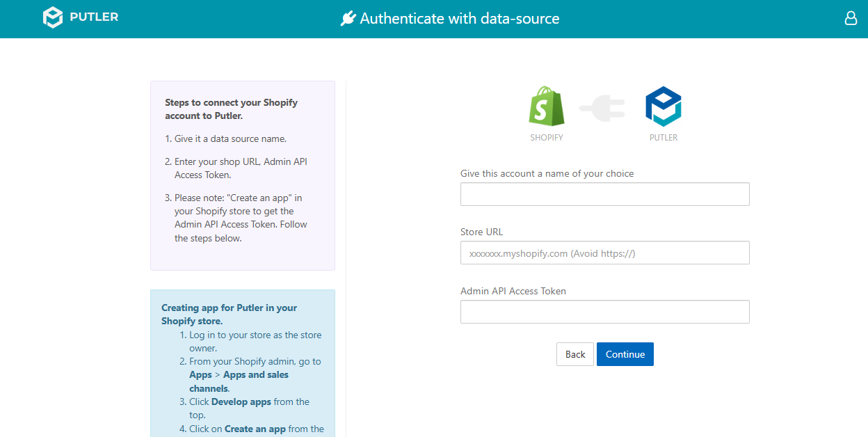Click the Shopify shopping bag logo
The height and width of the screenshot is (437, 868).
pyautogui.click(x=547, y=106)
